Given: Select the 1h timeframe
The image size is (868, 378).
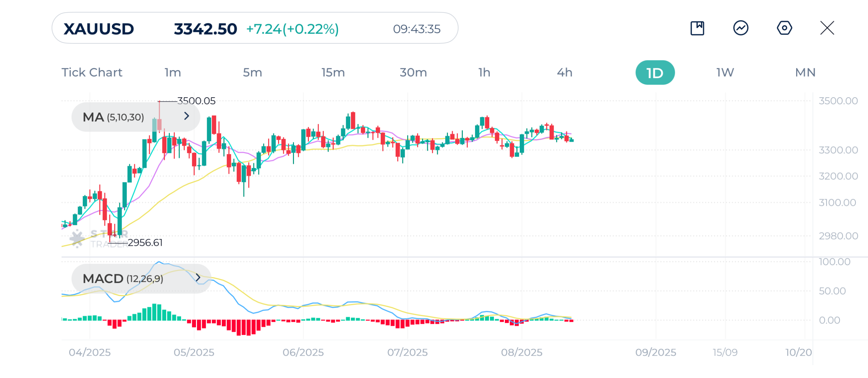Looking at the screenshot, I should (484, 73).
